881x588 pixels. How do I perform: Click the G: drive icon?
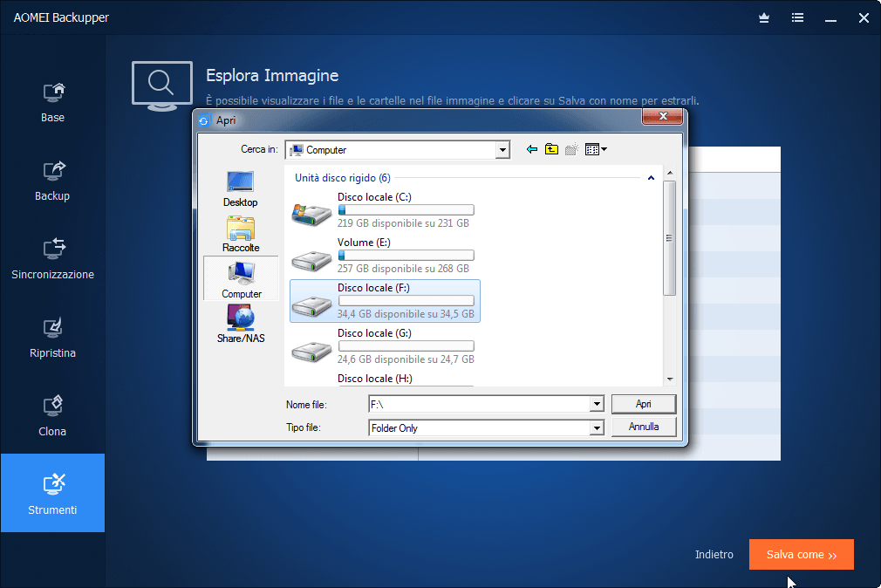point(311,352)
